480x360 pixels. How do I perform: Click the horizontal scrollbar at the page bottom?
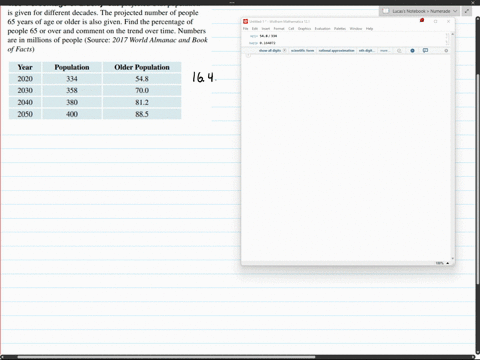tap(166, 357)
